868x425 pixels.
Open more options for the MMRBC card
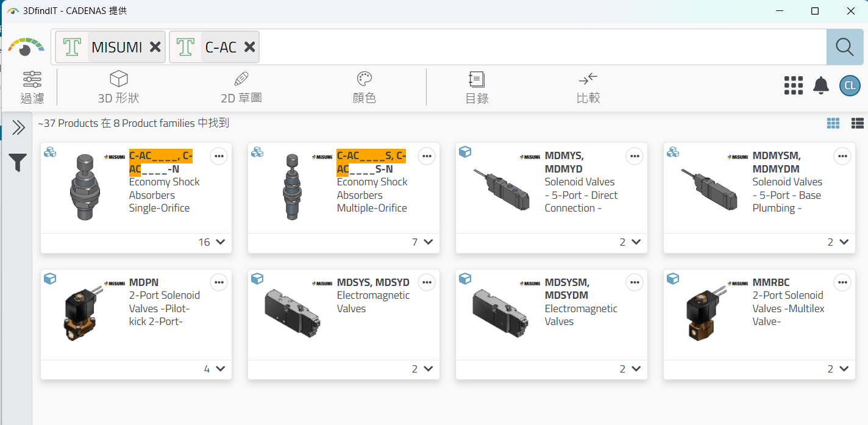[842, 282]
